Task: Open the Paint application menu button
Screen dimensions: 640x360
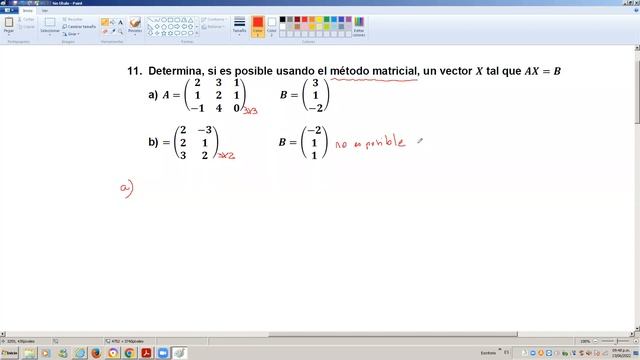Action: pos(9,10)
